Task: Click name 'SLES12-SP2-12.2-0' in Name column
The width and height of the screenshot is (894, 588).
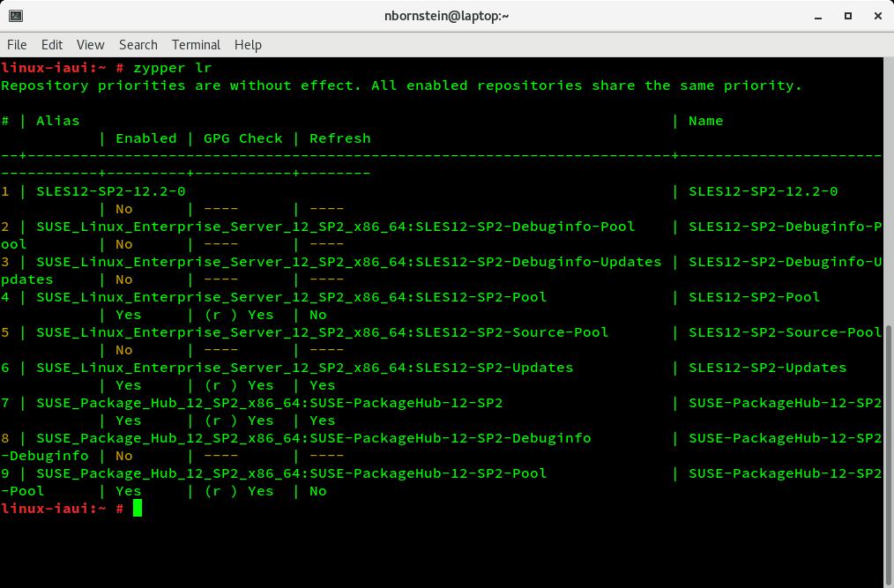Action: 763,191
